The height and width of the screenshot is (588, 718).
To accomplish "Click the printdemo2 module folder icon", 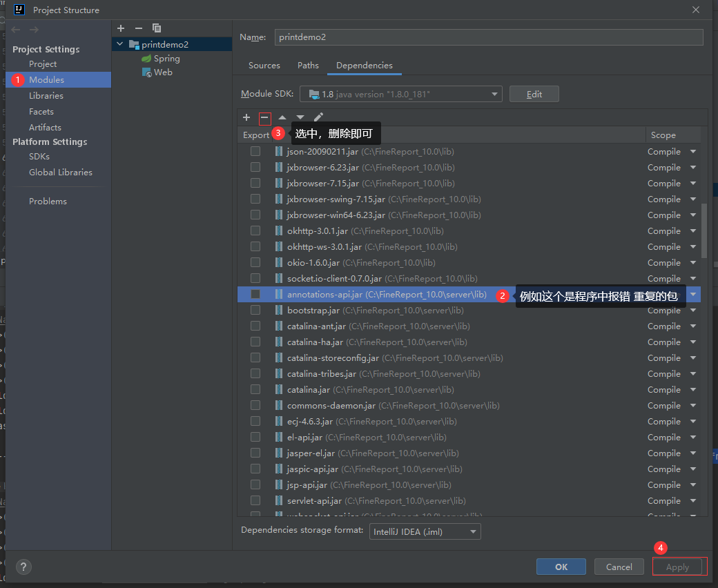I will 134,44.
